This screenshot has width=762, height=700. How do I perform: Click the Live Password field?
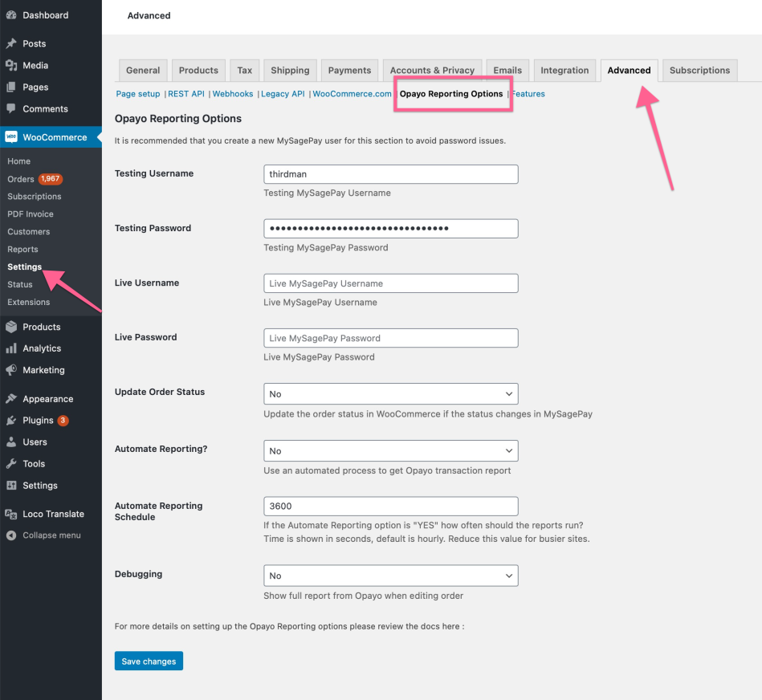click(391, 338)
